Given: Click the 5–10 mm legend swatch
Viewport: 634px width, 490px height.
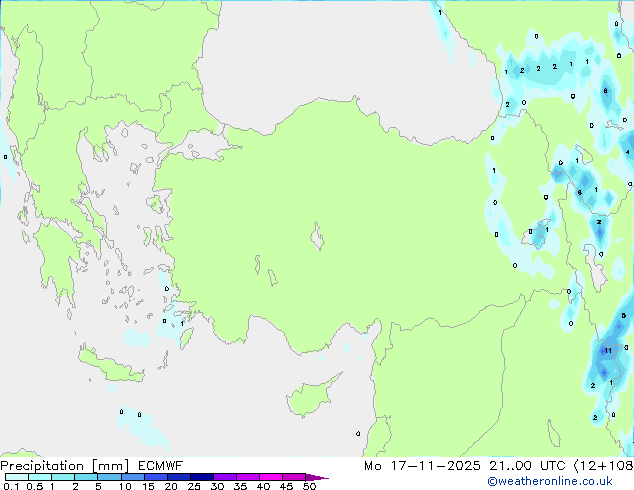Looking at the screenshot, I should [109, 477].
